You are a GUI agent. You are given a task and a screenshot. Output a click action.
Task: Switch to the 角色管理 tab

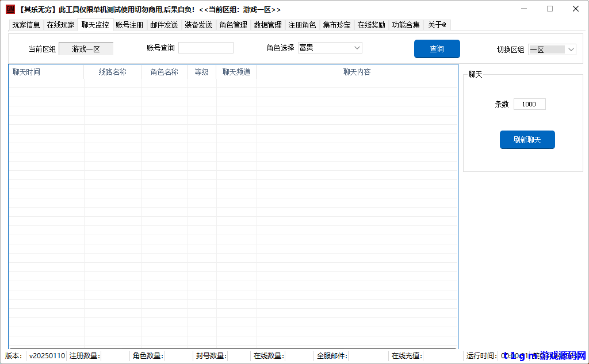(x=233, y=25)
